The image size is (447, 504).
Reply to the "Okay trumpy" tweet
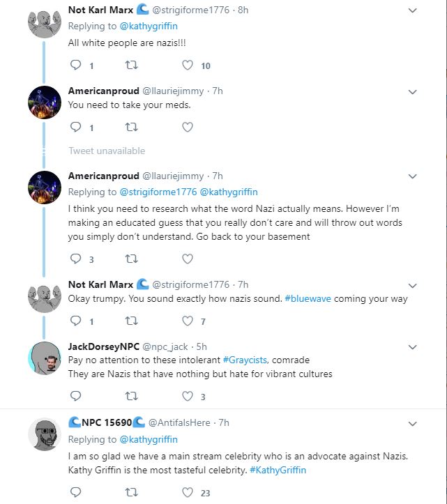coord(77,321)
